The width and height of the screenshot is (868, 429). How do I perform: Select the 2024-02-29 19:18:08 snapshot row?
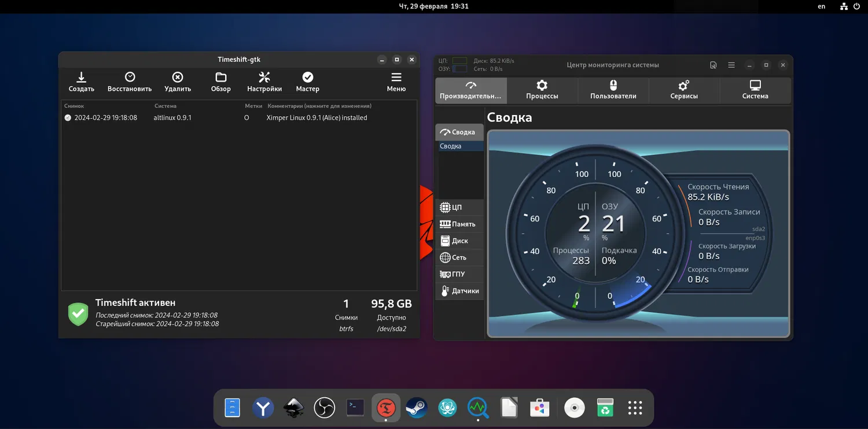(105, 117)
